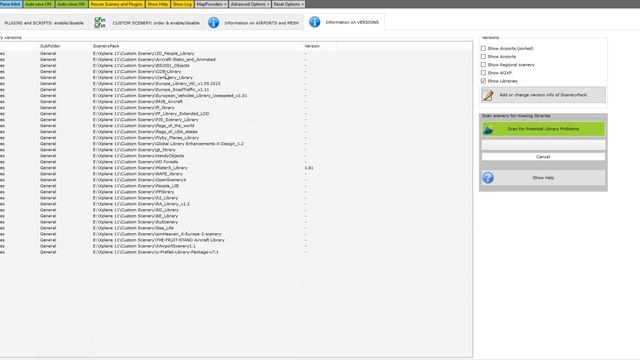This screenshot has width=640, height=360.
Task: Select the x-Prefab-Library-Package-v7.1 row
Action: [236, 252]
